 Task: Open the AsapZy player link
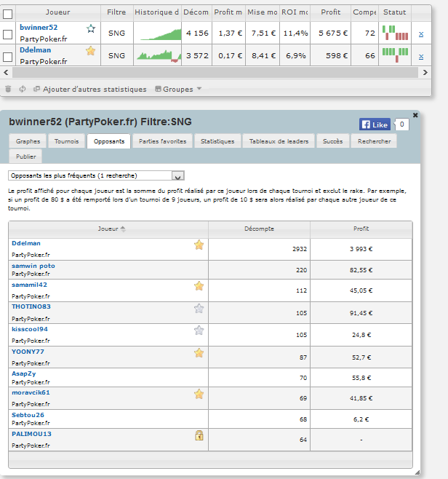click(24, 373)
